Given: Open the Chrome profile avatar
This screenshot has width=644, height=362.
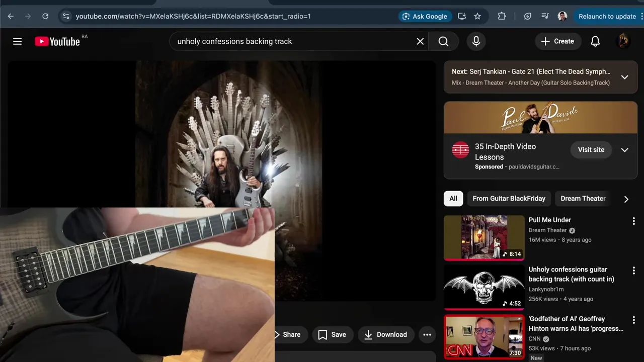Looking at the screenshot, I should (562, 16).
